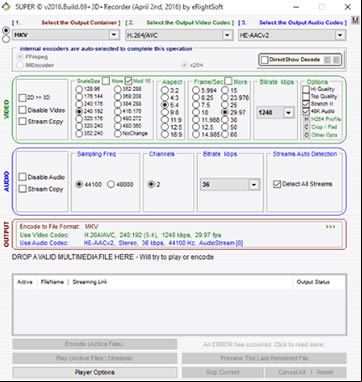This screenshot has height=382, width=362.
Task: Click the Output Status column header
Action: tap(313, 282)
